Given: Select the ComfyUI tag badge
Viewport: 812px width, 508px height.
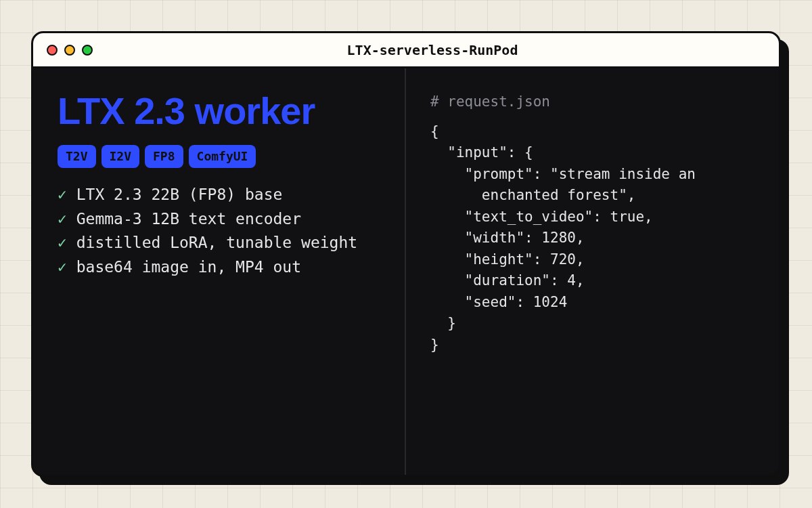Looking at the screenshot, I should click(222, 156).
